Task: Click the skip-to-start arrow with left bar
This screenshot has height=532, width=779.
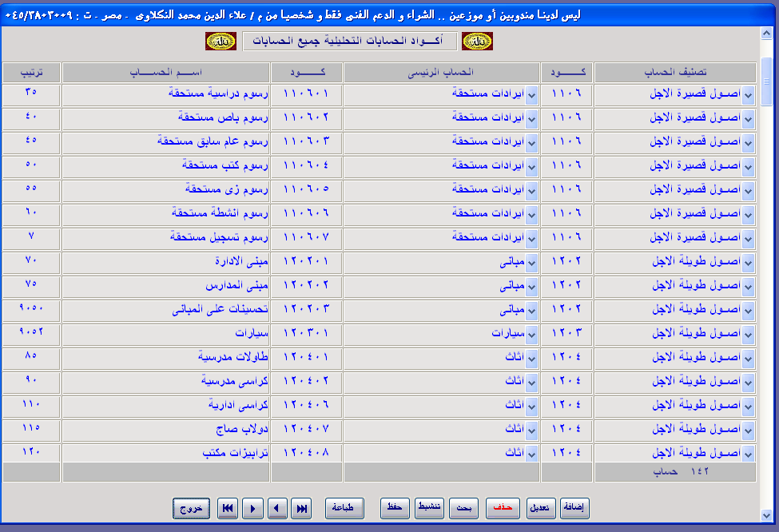Action: [x=228, y=508]
